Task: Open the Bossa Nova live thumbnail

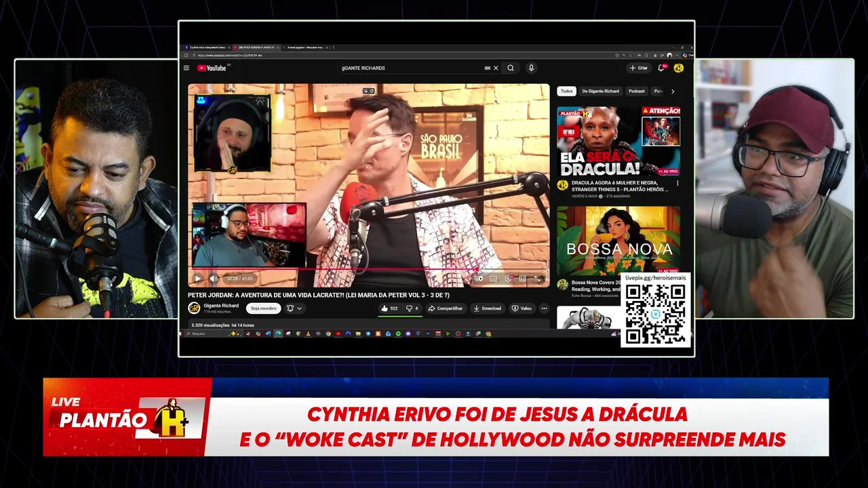Action: point(618,241)
